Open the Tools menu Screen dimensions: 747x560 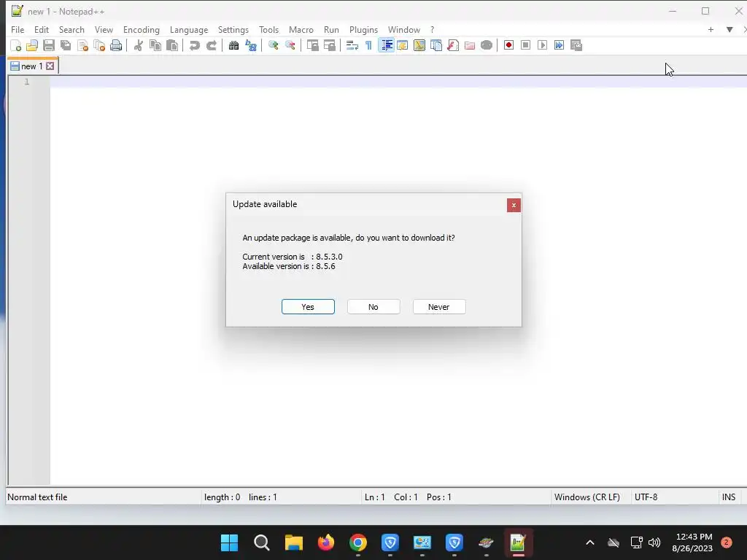(x=268, y=29)
